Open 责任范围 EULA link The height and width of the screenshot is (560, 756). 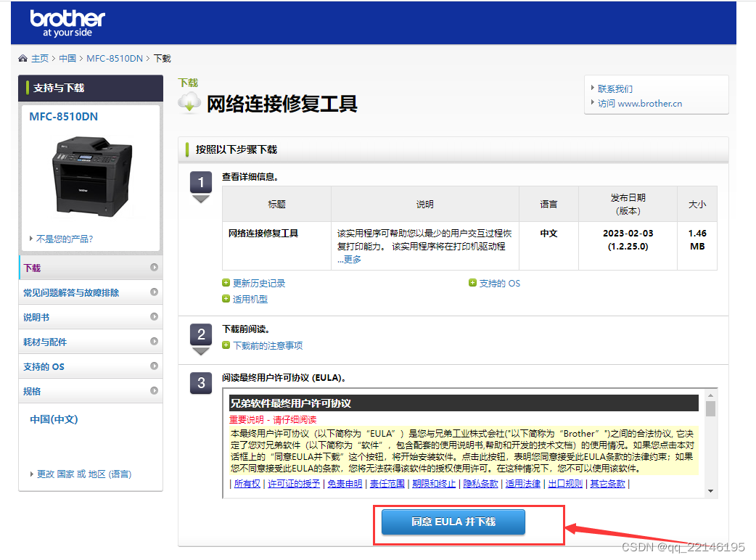[387, 484]
